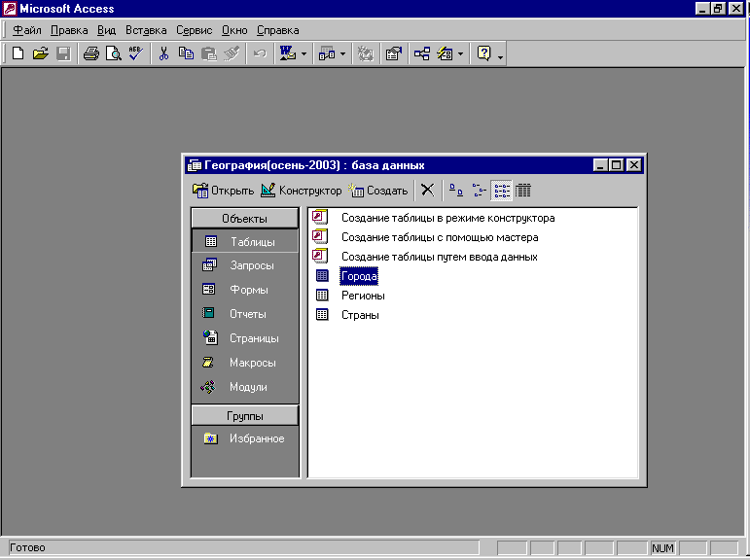Click the Регионы table icon
This screenshot has height=560, width=750.
[x=322, y=295]
